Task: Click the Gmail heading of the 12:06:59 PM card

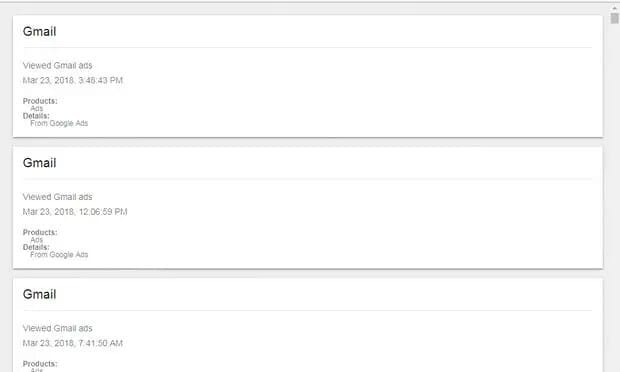Action: (x=40, y=163)
